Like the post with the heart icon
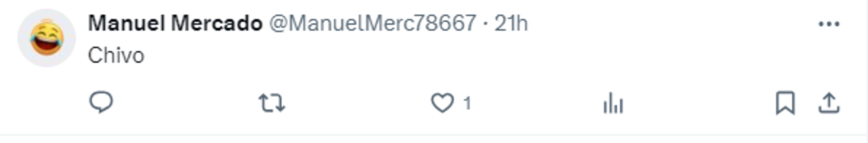The width and height of the screenshot is (868, 143). [x=443, y=103]
